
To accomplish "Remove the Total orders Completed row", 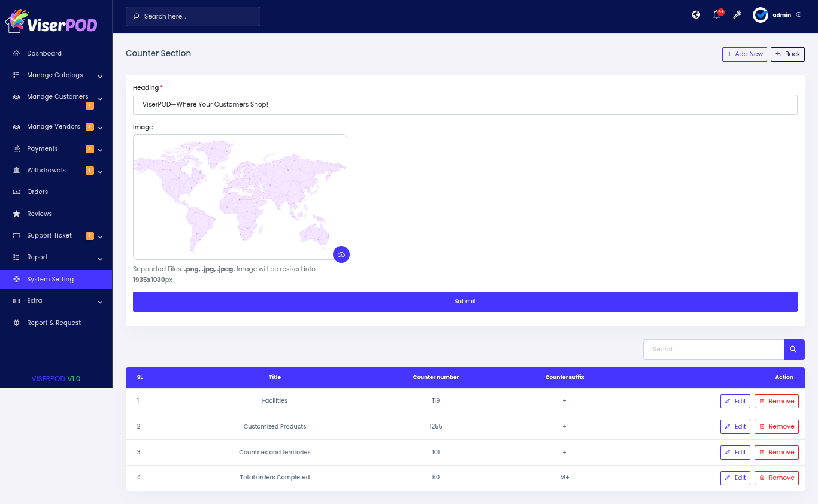I will (776, 478).
